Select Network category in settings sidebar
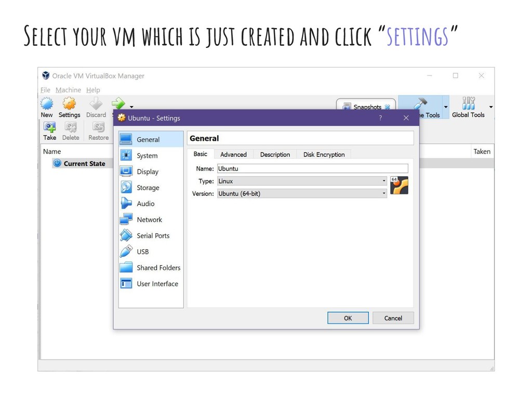The image size is (532, 399). [151, 220]
